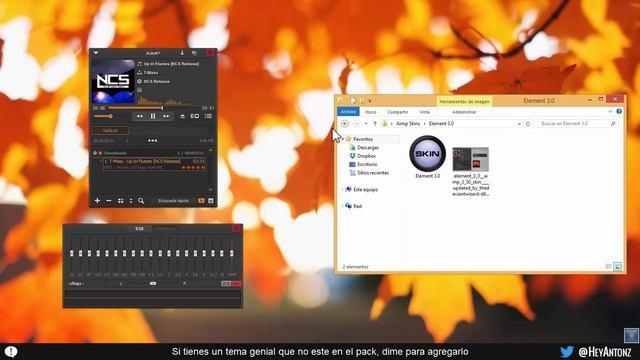Expand the Este equipo tree node
Viewport: 640px width, 360px height.
342,190
